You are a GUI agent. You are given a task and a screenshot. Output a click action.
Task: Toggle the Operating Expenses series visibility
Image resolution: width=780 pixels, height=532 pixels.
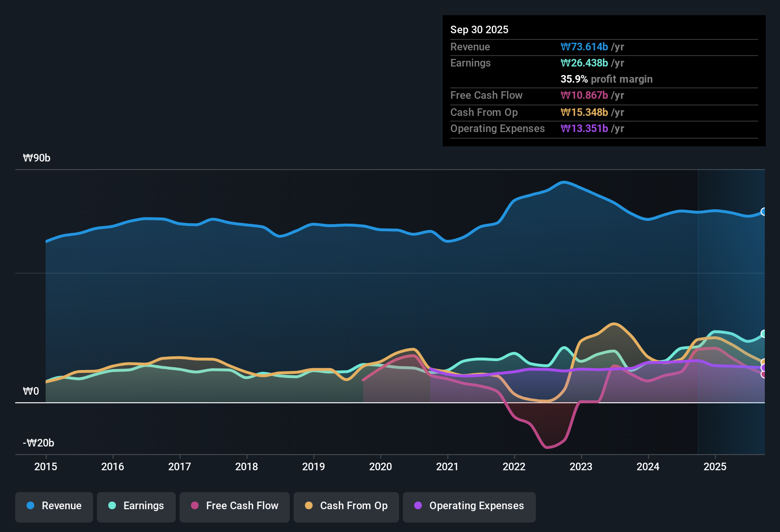tap(469, 506)
